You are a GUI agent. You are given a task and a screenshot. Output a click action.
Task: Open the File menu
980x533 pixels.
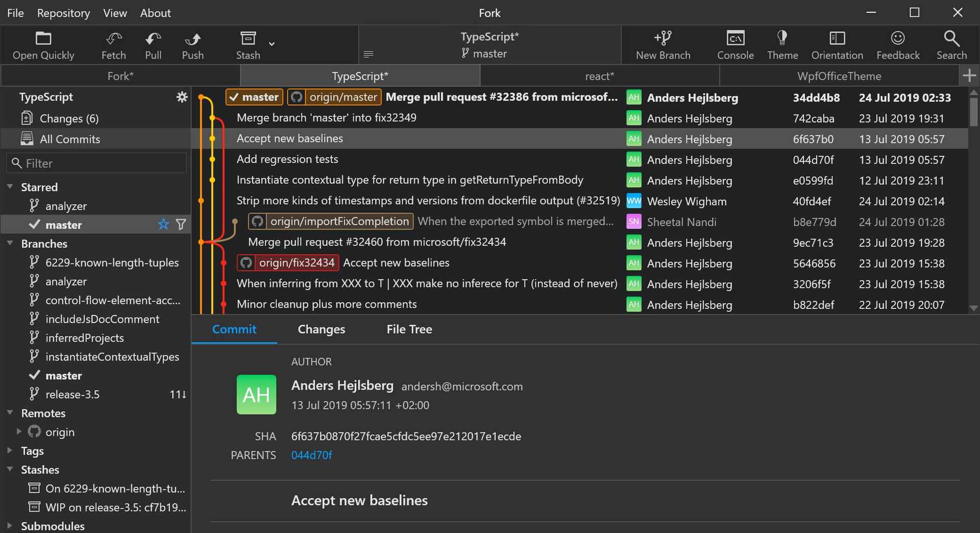pyautogui.click(x=15, y=13)
